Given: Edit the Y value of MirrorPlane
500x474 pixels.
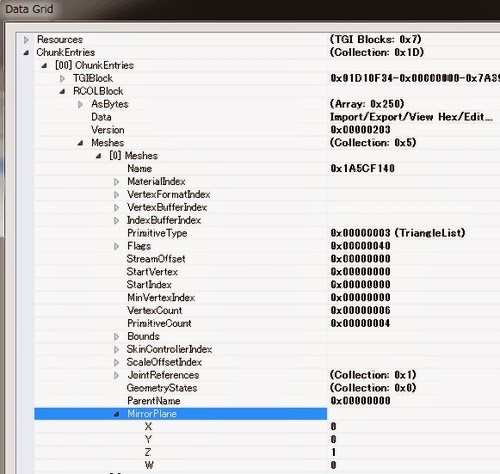Looking at the screenshot, I should (x=333, y=440).
